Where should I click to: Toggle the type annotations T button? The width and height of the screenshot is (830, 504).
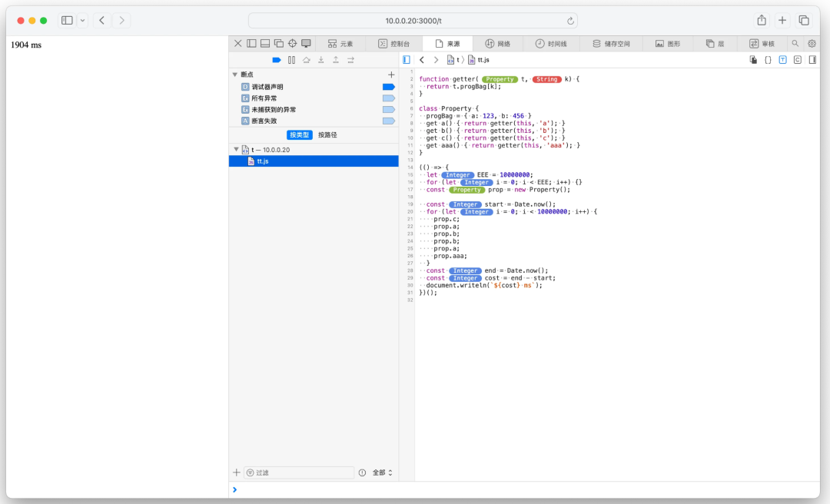click(x=782, y=60)
